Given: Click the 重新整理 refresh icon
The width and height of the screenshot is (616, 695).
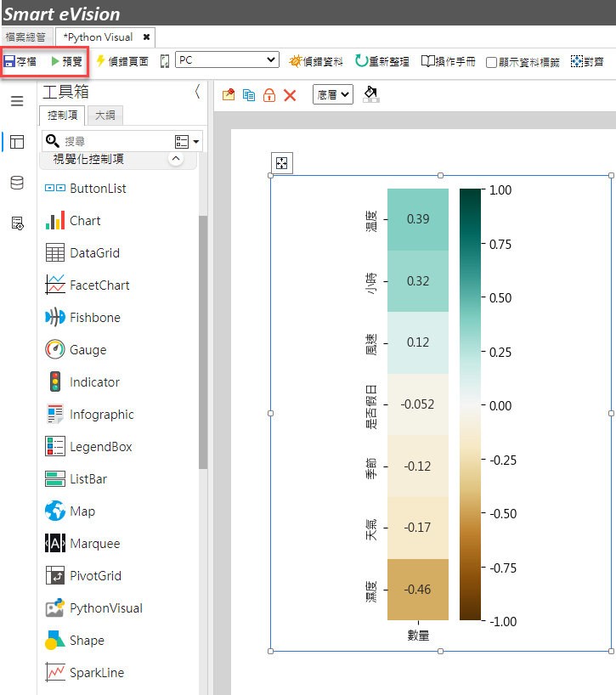Looking at the screenshot, I should [361, 60].
